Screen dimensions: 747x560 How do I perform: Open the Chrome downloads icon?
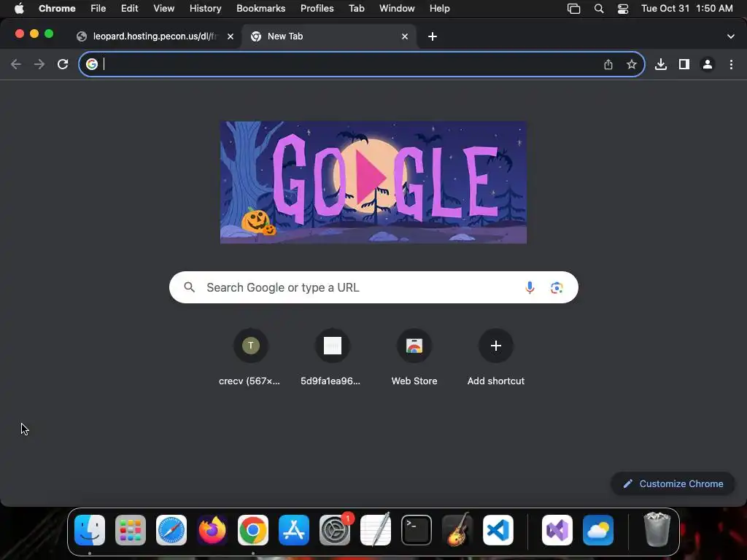click(661, 64)
